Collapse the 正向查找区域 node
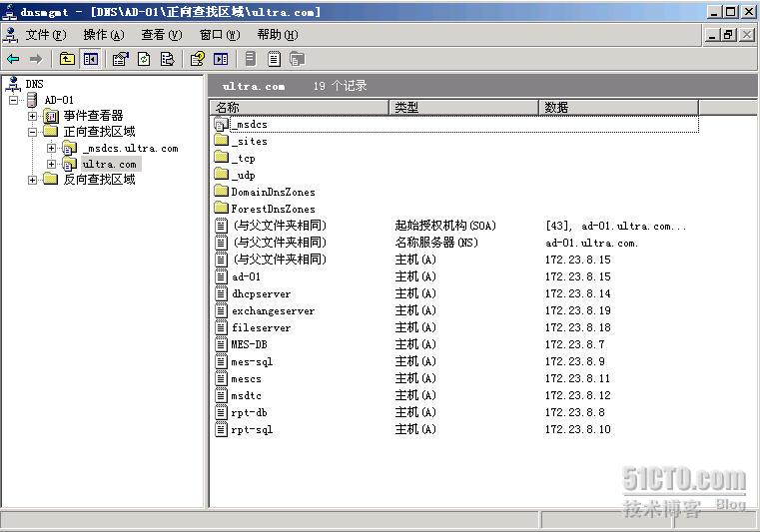The width and height of the screenshot is (760, 532). 33,132
